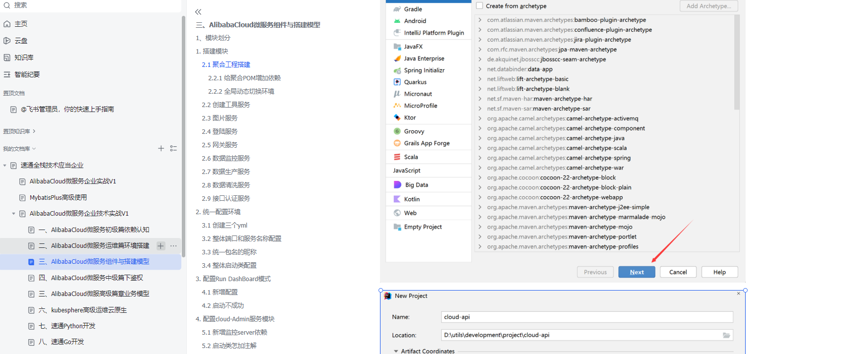Click the plus icon next to 我的文档库
This screenshot has width=868, height=354.
[x=161, y=148]
